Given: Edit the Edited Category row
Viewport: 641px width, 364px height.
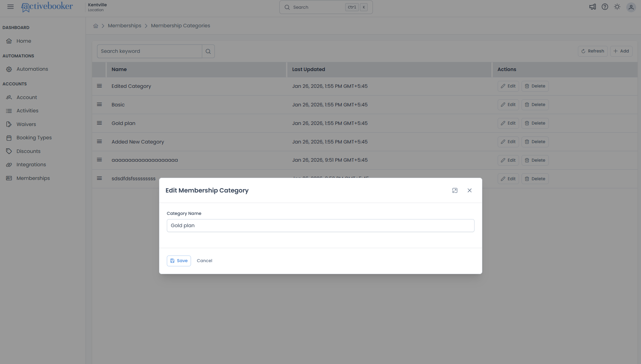Looking at the screenshot, I should pyautogui.click(x=508, y=86).
